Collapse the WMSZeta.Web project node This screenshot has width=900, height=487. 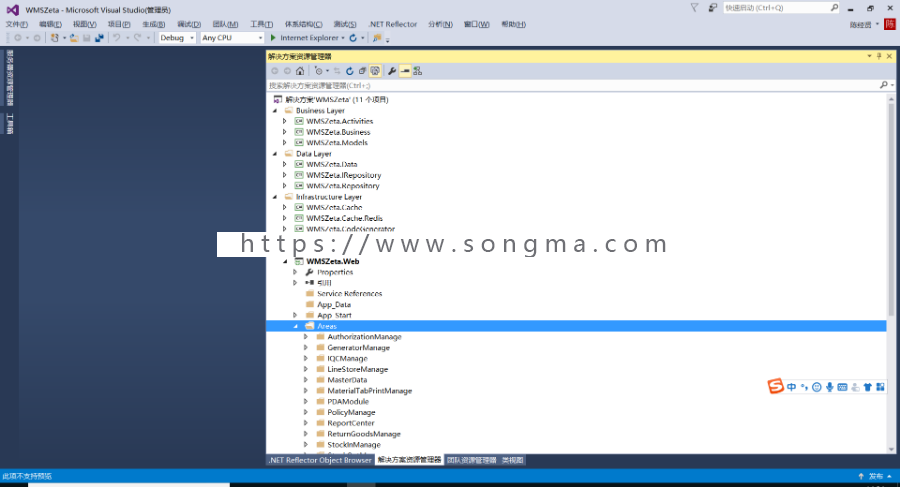coord(285,261)
